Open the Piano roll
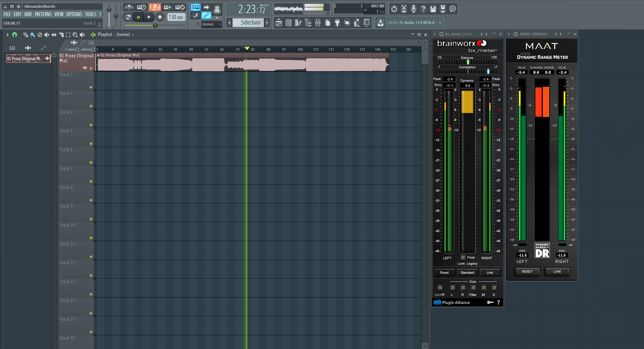 coord(298,23)
